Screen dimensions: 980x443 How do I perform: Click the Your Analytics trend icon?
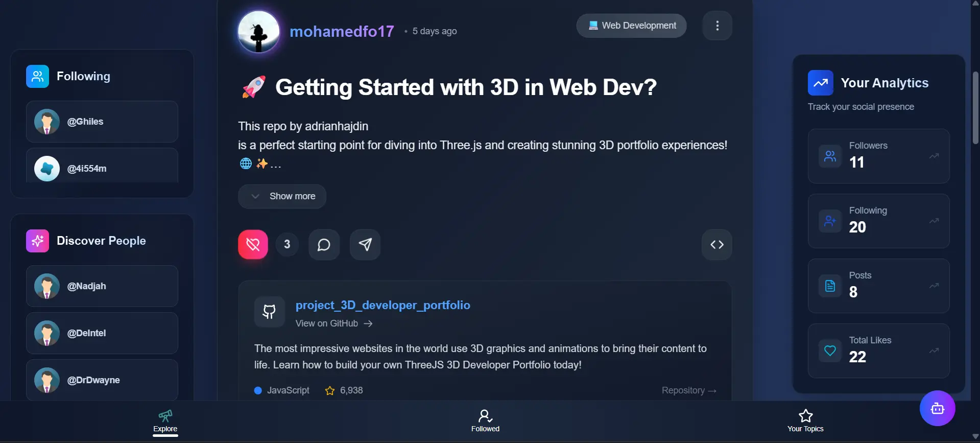pyautogui.click(x=821, y=83)
